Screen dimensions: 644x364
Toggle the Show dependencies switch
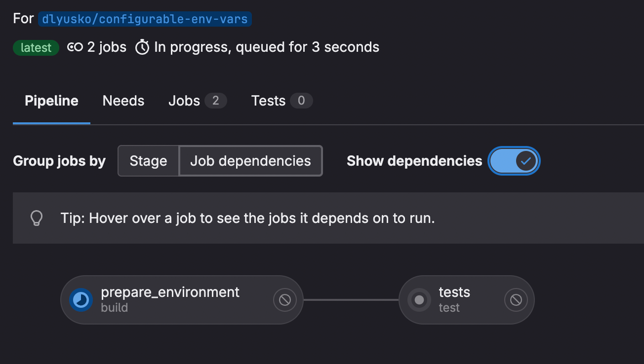click(514, 161)
